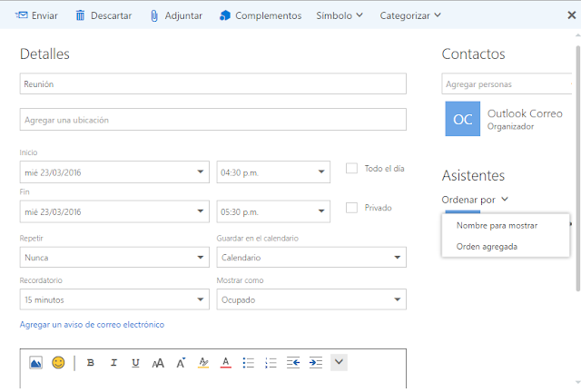This screenshot has height=392, width=581.
Task: Click Agregar un aviso de correo electrónico
Action: tap(92, 325)
